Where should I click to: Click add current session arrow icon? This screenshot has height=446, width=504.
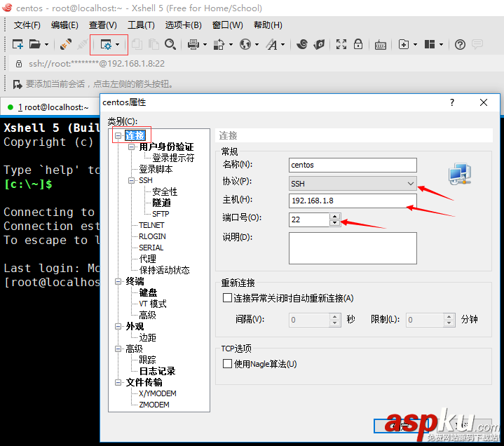tap(18, 85)
